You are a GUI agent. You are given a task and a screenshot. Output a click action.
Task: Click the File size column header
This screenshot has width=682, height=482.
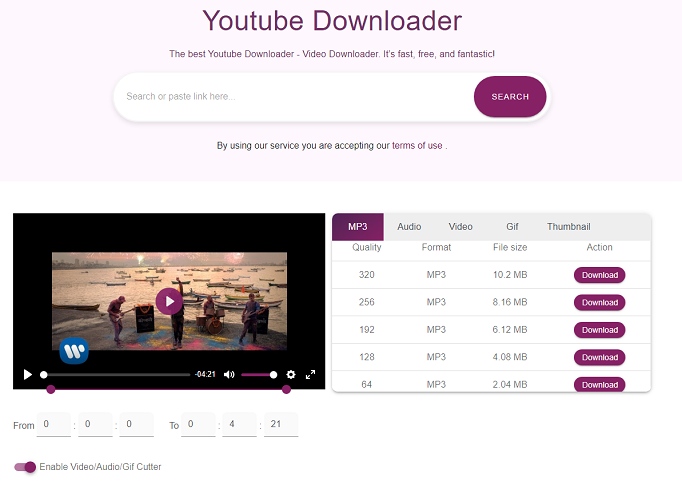(x=510, y=247)
